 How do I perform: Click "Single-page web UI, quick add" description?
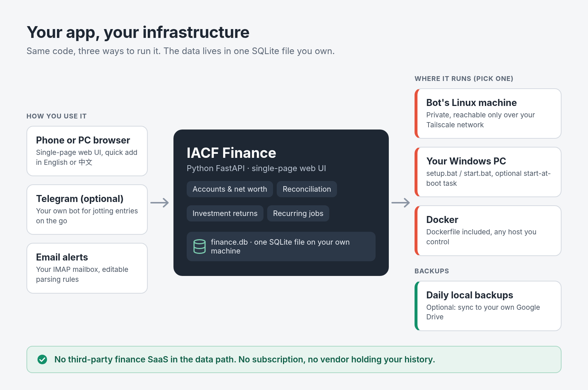pyautogui.click(x=87, y=157)
